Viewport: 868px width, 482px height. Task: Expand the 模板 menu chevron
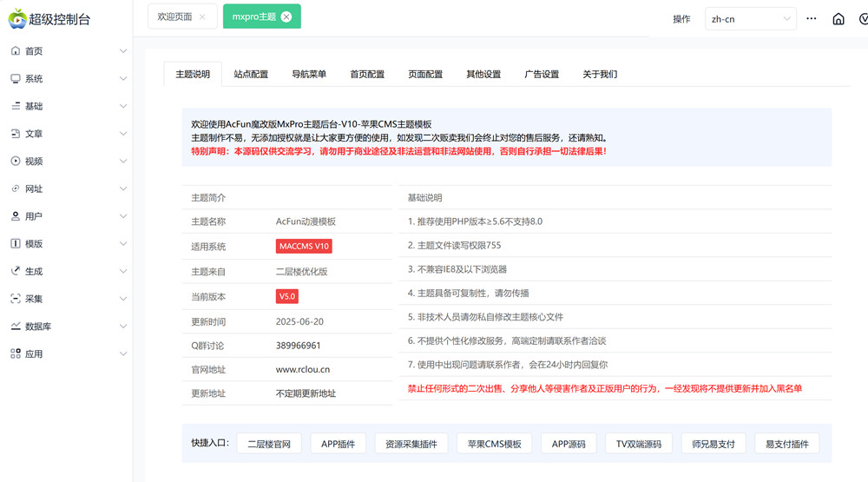pos(123,244)
